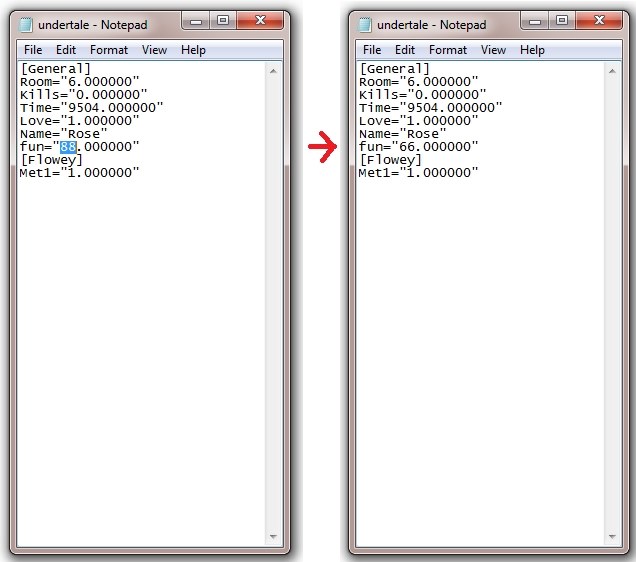Open View menu in left Notepad window
Viewport: 636px width, 562px height.
(x=154, y=50)
